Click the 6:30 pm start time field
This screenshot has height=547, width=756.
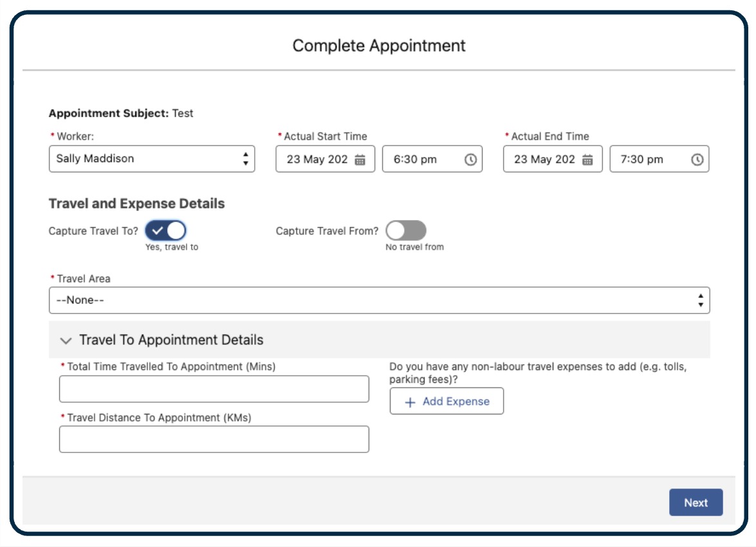click(422, 160)
